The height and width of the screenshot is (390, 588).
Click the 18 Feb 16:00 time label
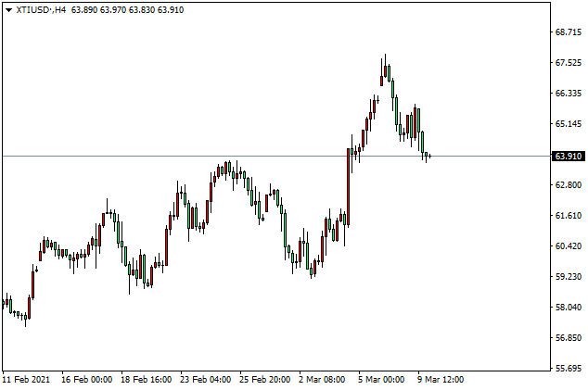click(147, 380)
